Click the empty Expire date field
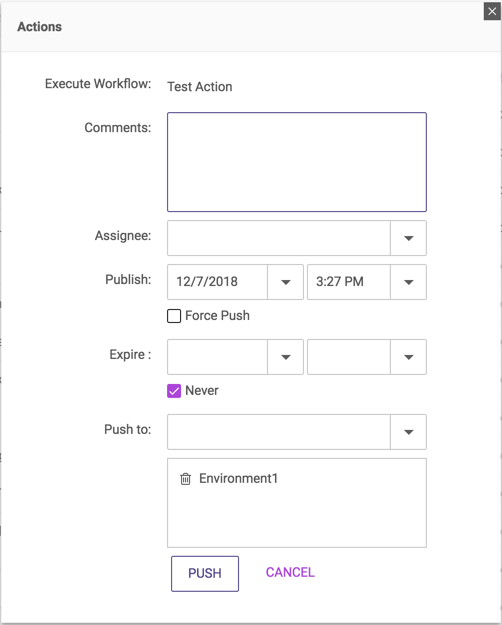This screenshot has height=625, width=502. click(217, 357)
